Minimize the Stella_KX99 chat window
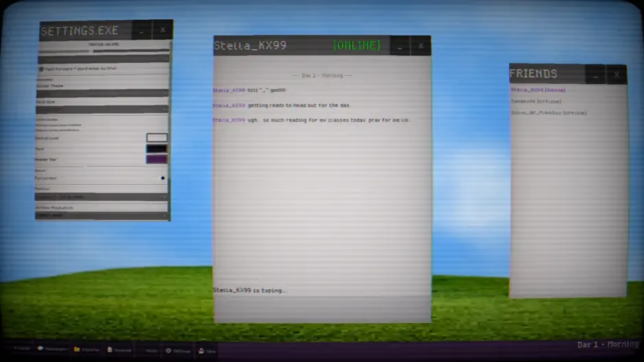The width and height of the screenshot is (644, 362). 399,46
